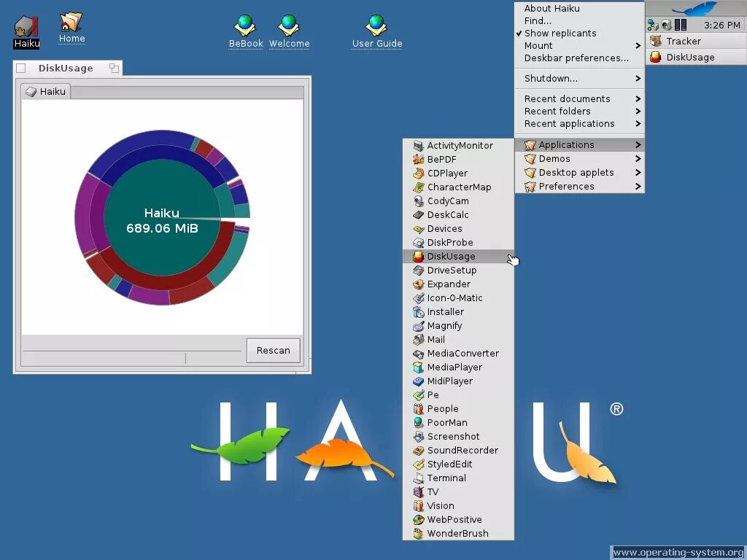Open People contacts app

[458, 408]
